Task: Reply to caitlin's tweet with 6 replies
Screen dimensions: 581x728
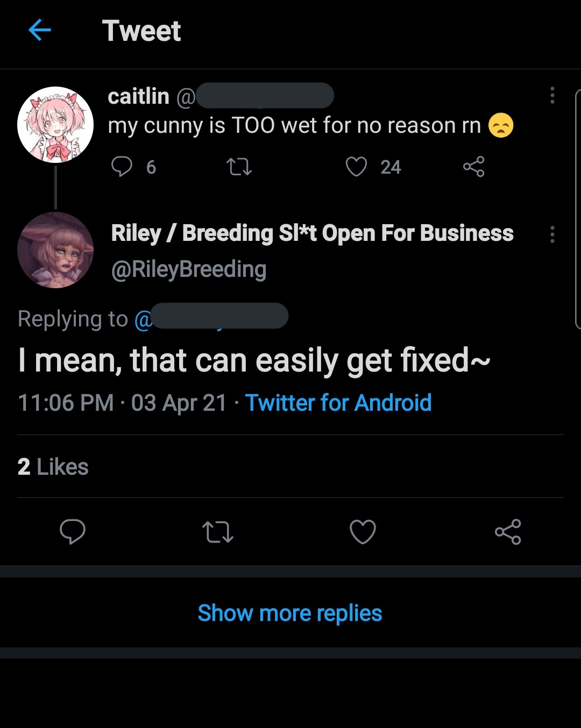Action: (122, 167)
